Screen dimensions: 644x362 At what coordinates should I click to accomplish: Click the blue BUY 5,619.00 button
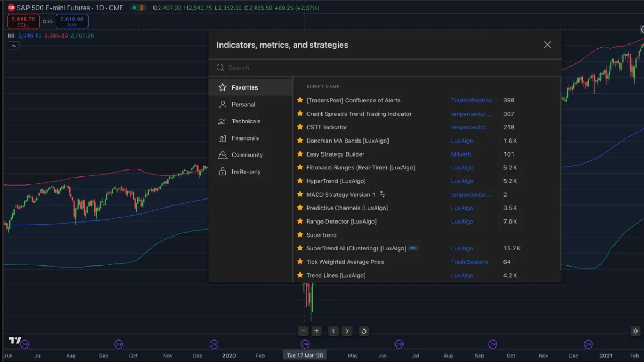point(72,21)
